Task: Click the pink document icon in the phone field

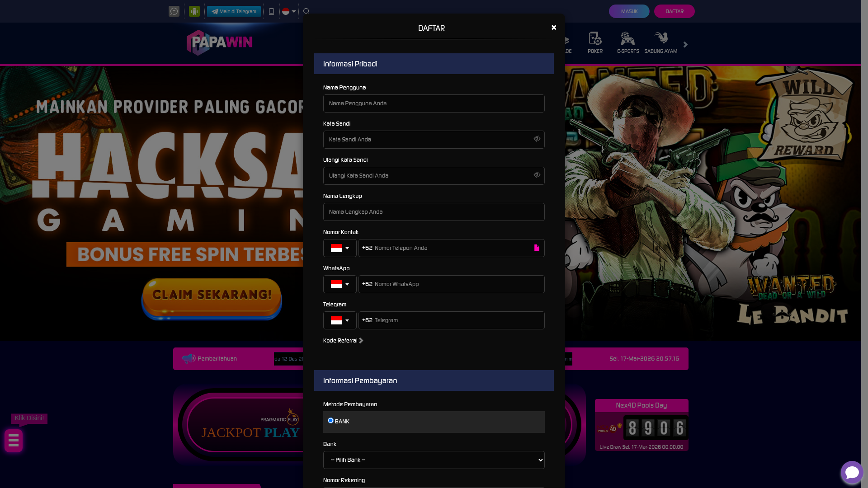Action: pos(537,248)
